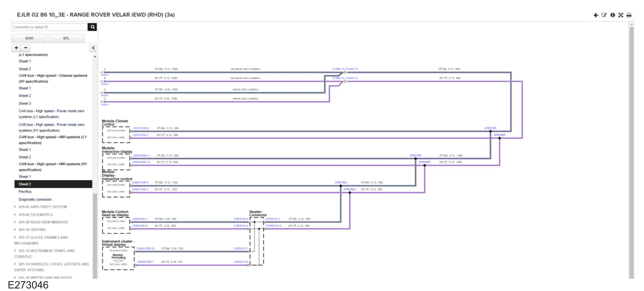Toggle fullscreen with the expand arrows icon
This screenshot has width=644, height=291.
tap(621, 15)
